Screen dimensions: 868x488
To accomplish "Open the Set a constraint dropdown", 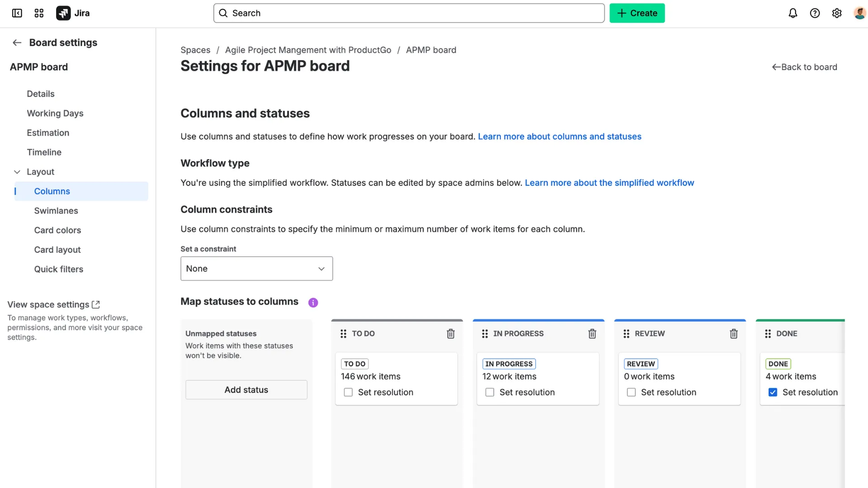I will [x=256, y=268].
